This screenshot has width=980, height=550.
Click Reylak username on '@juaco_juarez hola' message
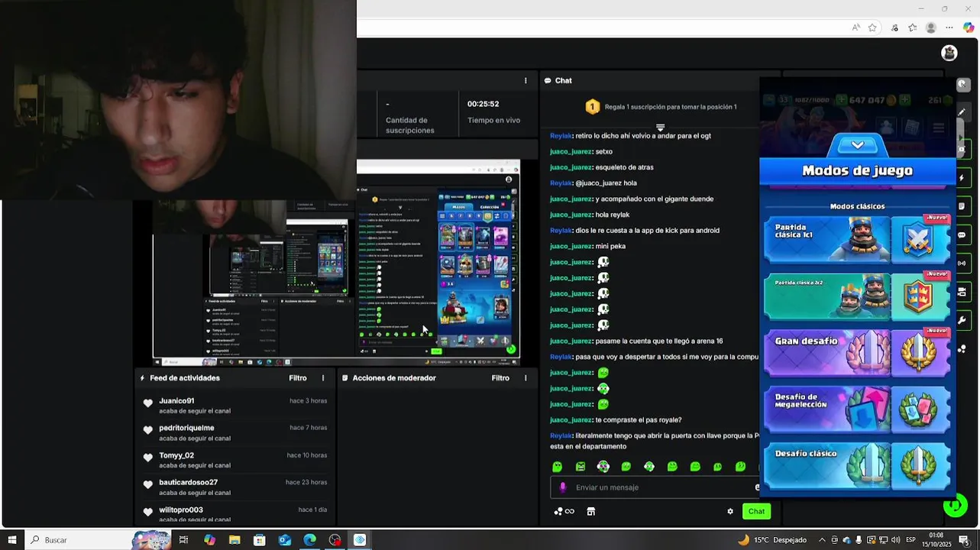pos(561,183)
